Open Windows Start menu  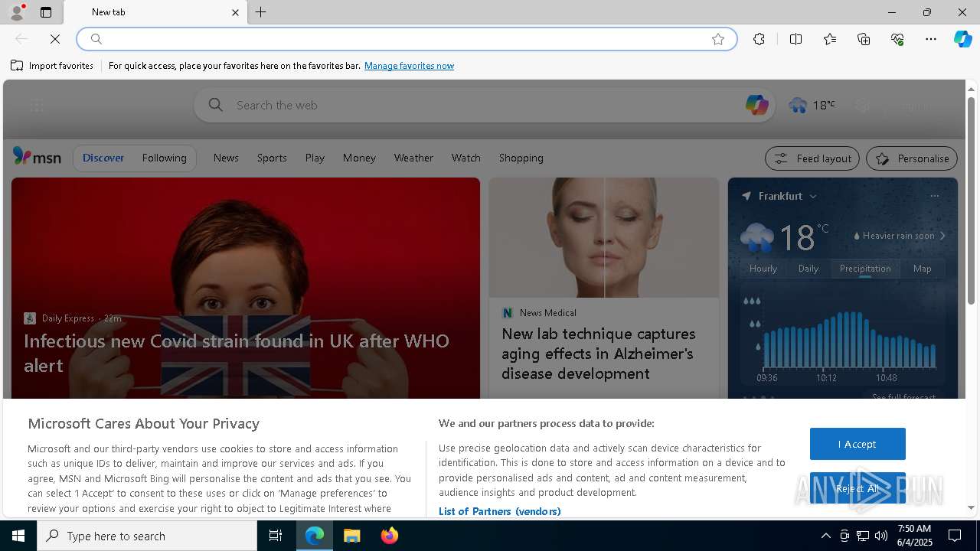pyautogui.click(x=18, y=536)
